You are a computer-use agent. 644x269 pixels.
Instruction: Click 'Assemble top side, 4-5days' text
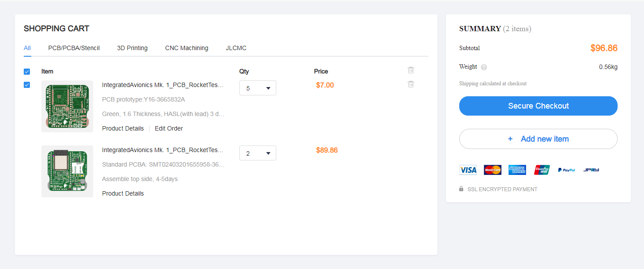pos(140,179)
